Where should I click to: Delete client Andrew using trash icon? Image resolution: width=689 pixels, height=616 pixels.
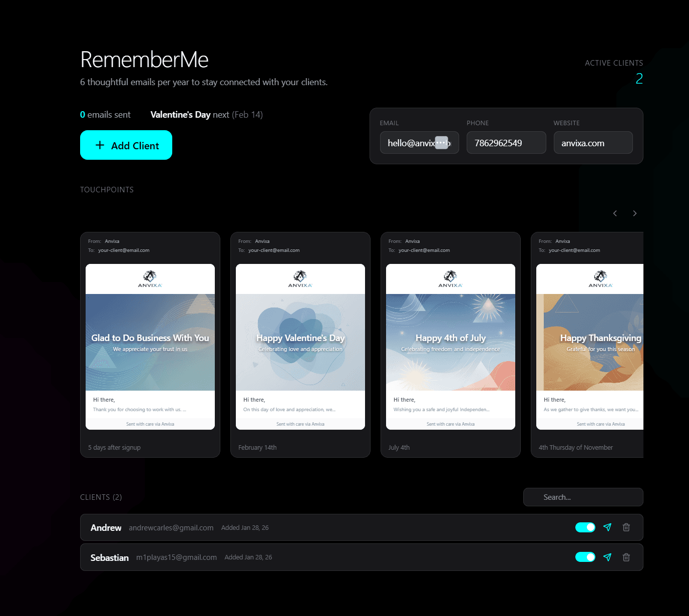click(x=626, y=527)
